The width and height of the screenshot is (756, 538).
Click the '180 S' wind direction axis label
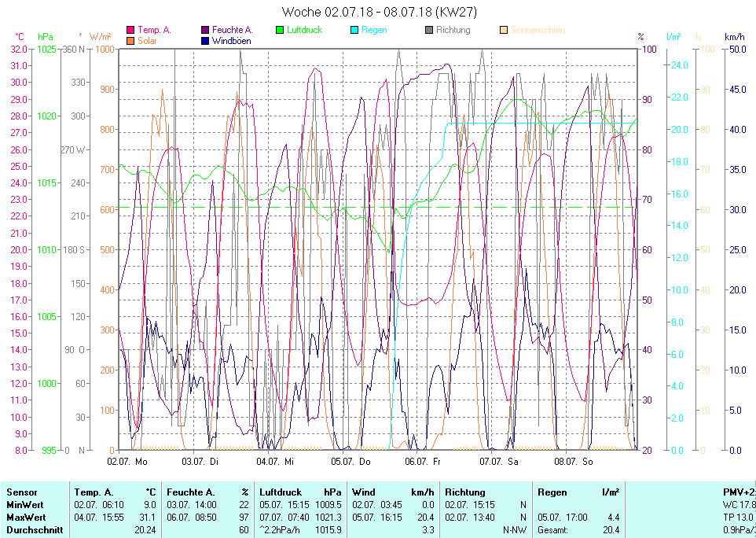pyautogui.click(x=74, y=249)
